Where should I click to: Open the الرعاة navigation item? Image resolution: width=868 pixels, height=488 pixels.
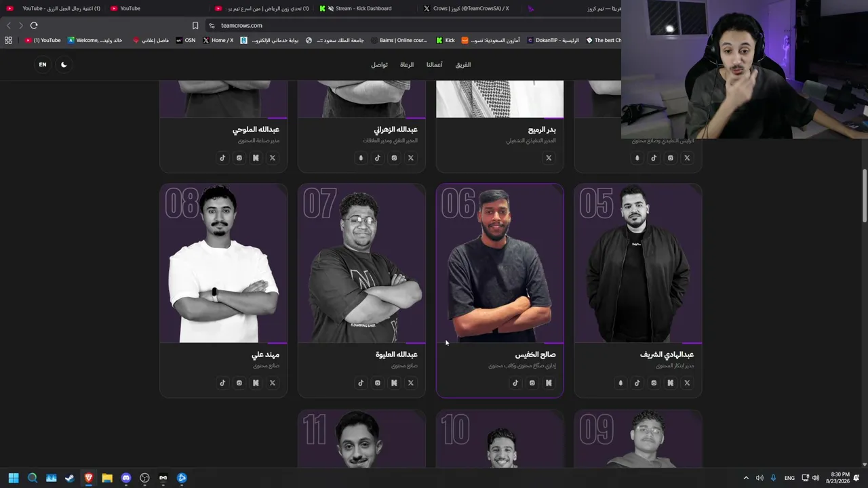[x=407, y=65]
